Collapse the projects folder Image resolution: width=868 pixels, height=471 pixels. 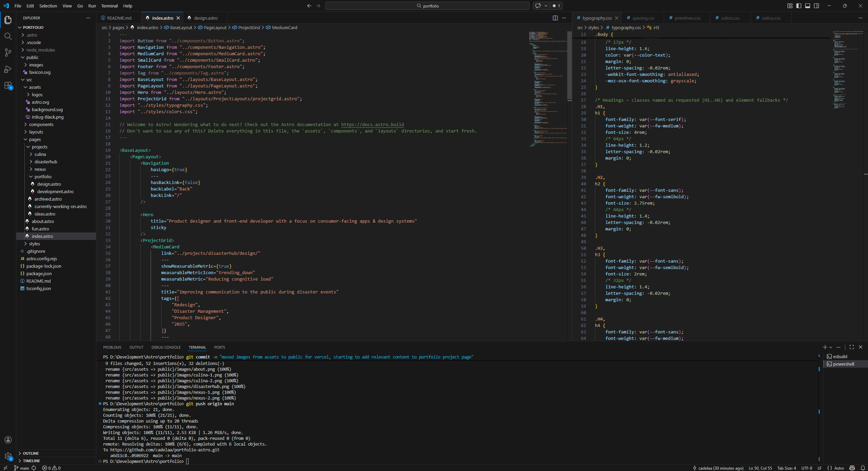pos(40,147)
